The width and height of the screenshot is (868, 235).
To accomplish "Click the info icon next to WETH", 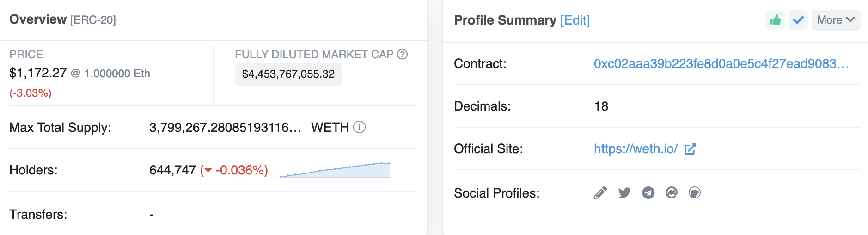I will point(359,127).
